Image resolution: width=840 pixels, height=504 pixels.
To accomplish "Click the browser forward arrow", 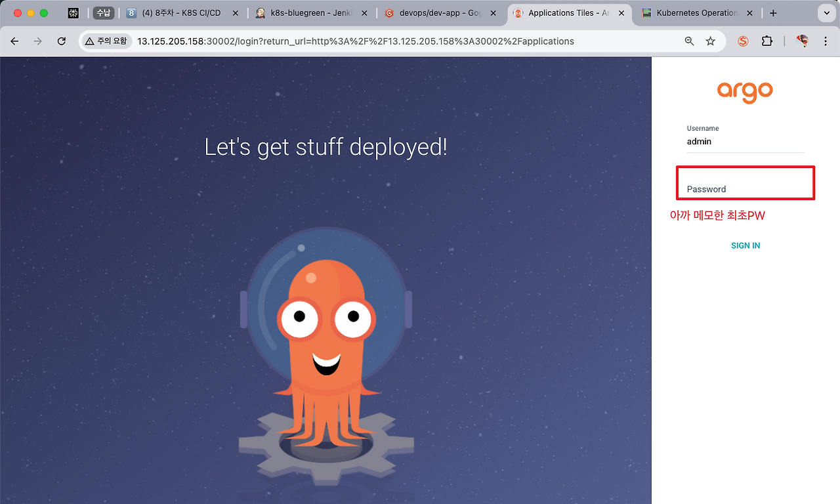I will (x=38, y=41).
